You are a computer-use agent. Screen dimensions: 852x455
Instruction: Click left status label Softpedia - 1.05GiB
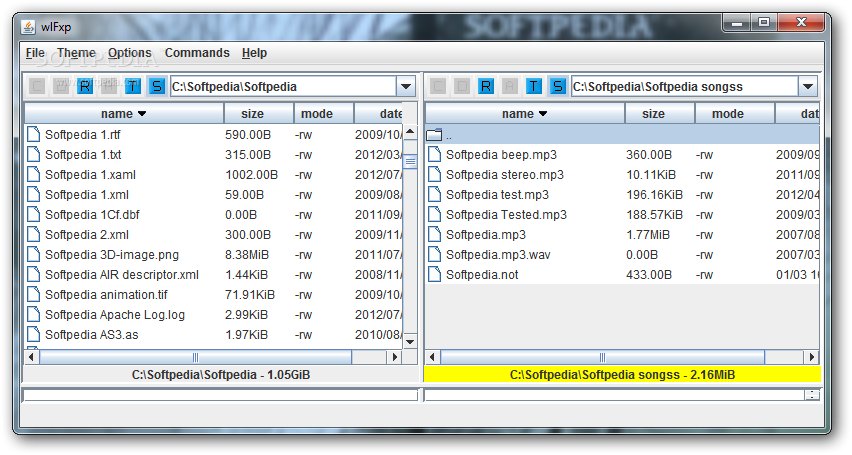coord(221,375)
